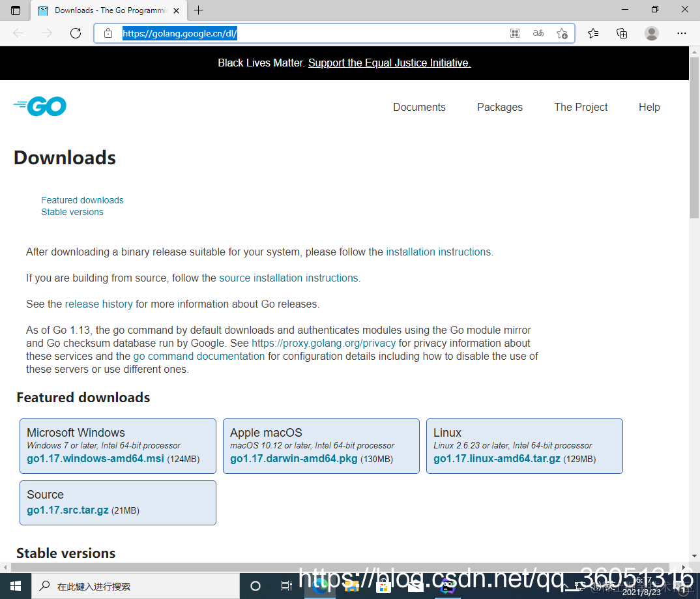
Task: Add page to favorites star icon
Action: (x=562, y=33)
